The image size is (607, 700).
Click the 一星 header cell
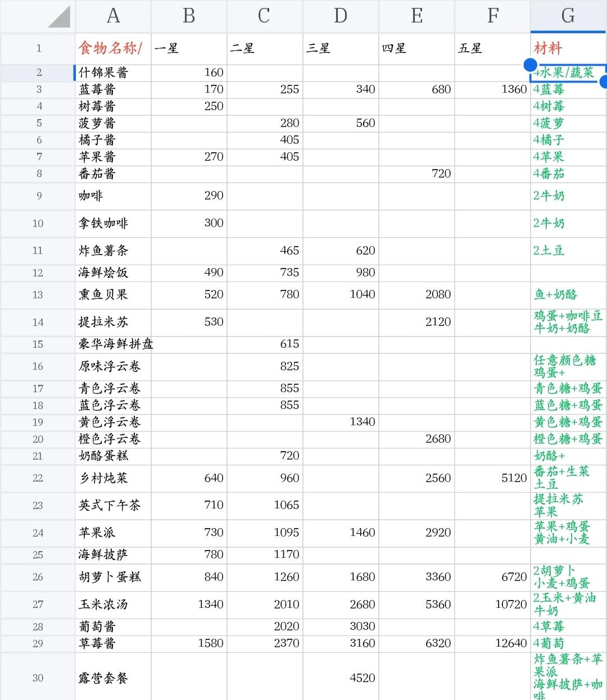click(x=189, y=49)
